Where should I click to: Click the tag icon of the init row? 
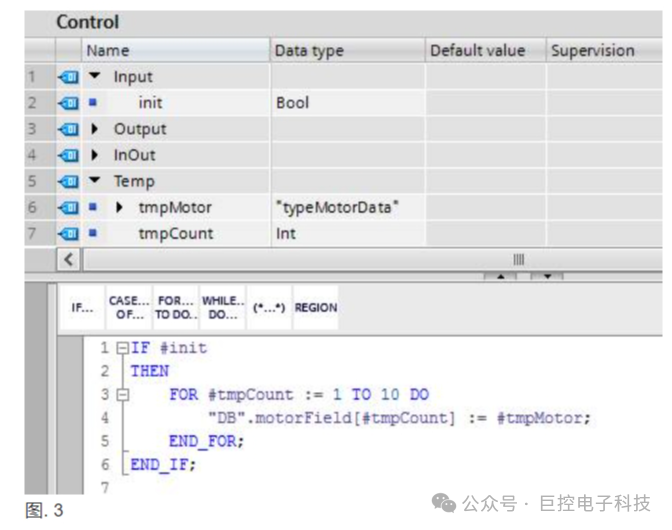tap(69, 103)
